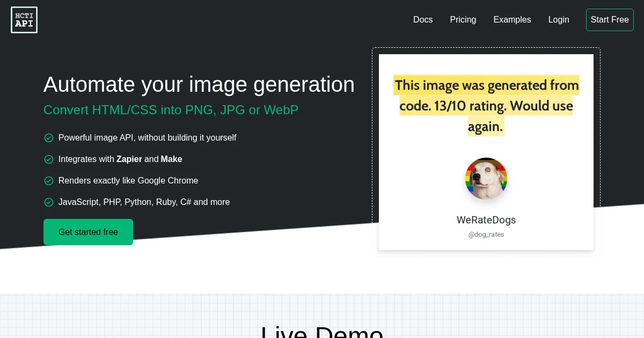
Task: Click the @dog_rates handle
Action: [486, 234]
